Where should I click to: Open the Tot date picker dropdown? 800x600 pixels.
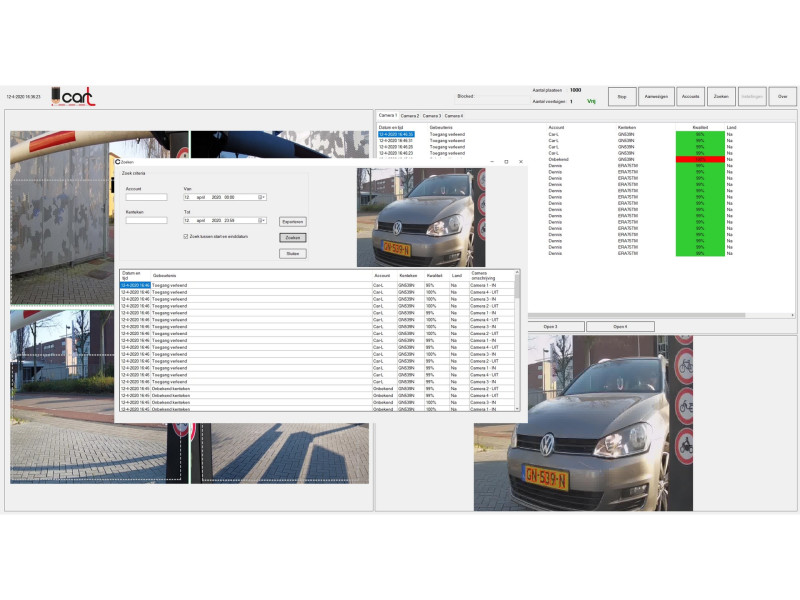tap(261, 221)
